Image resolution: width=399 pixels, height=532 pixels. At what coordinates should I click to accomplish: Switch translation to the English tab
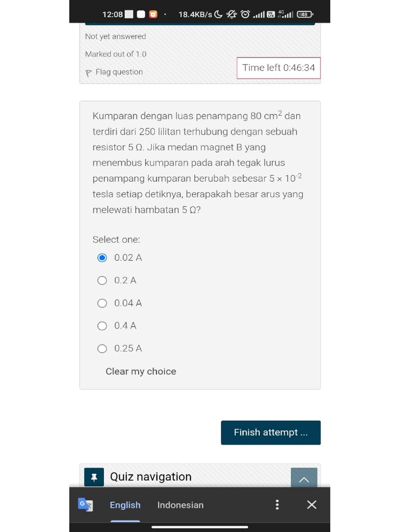[125, 505]
